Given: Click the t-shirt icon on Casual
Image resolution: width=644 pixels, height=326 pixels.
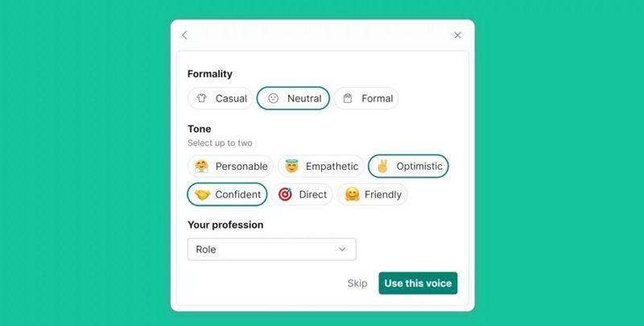Looking at the screenshot, I should [201, 98].
